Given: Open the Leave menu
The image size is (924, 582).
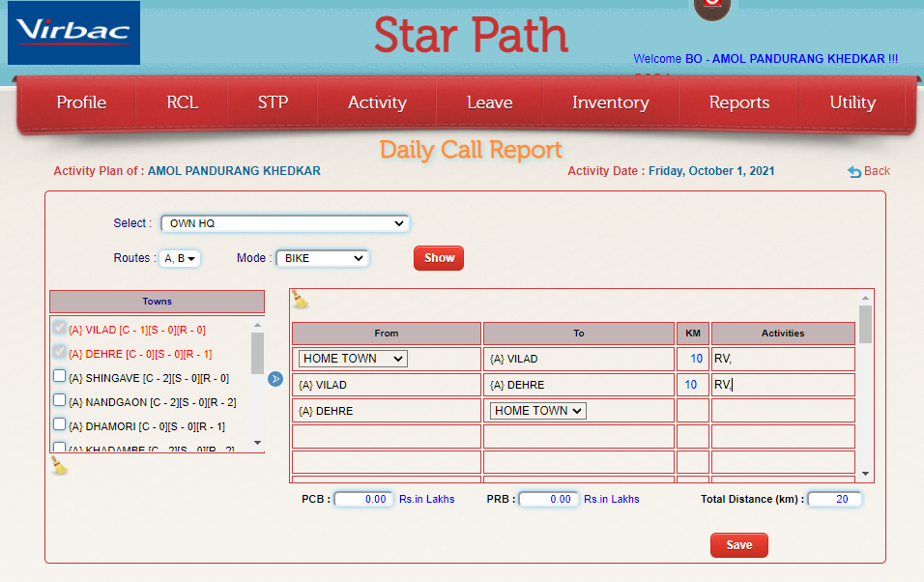Looking at the screenshot, I should (490, 102).
